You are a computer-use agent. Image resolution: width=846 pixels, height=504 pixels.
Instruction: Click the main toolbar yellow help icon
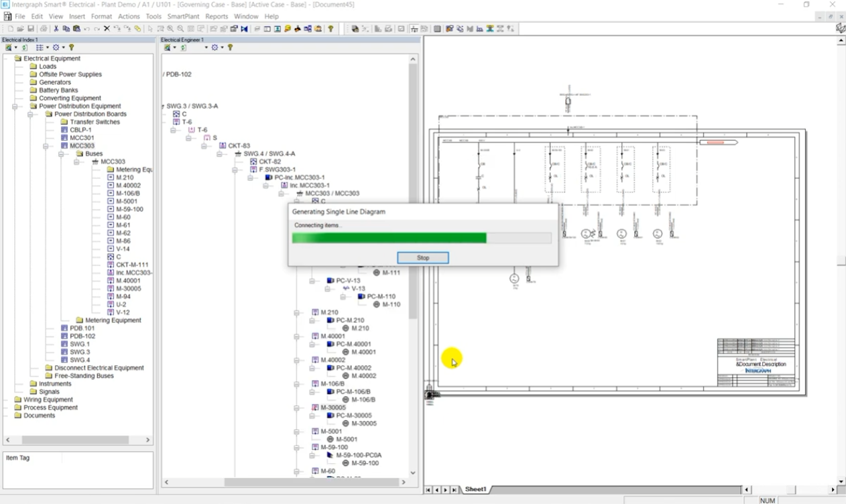pos(330,29)
